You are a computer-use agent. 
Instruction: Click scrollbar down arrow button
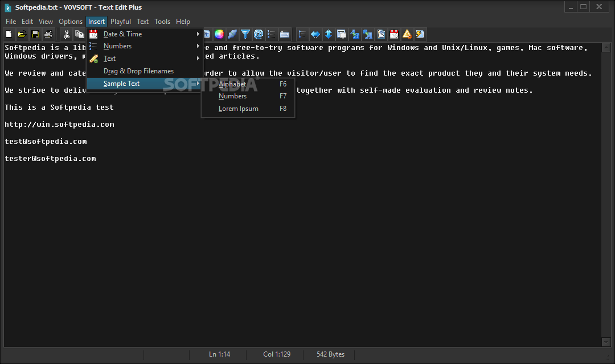click(x=606, y=342)
